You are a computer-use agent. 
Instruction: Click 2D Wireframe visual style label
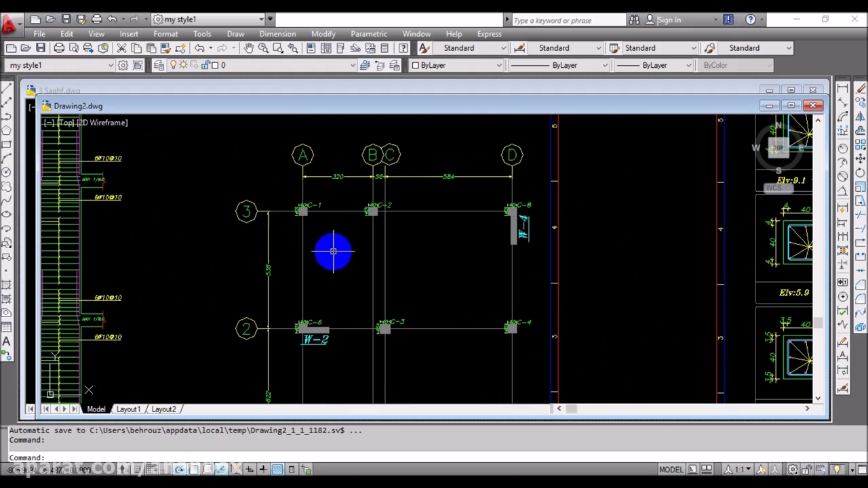(102, 123)
